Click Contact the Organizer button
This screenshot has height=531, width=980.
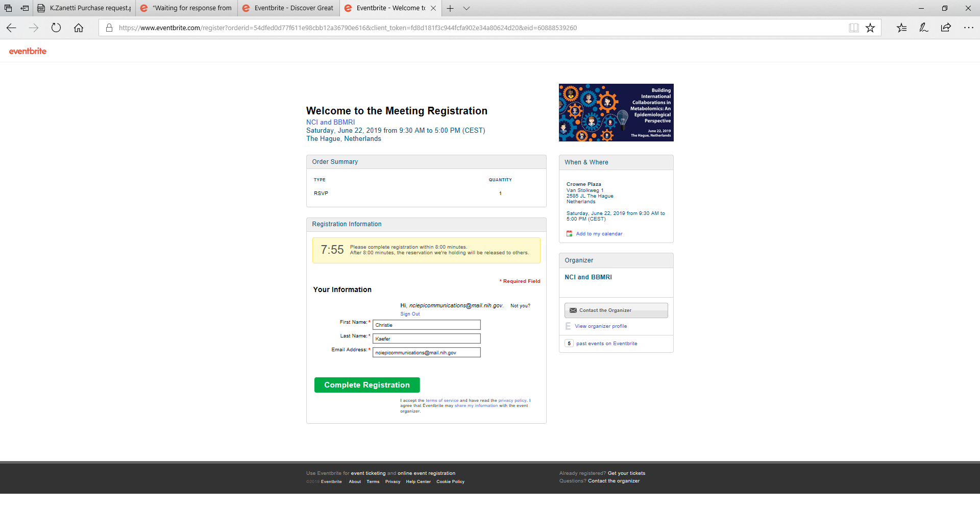tap(616, 310)
